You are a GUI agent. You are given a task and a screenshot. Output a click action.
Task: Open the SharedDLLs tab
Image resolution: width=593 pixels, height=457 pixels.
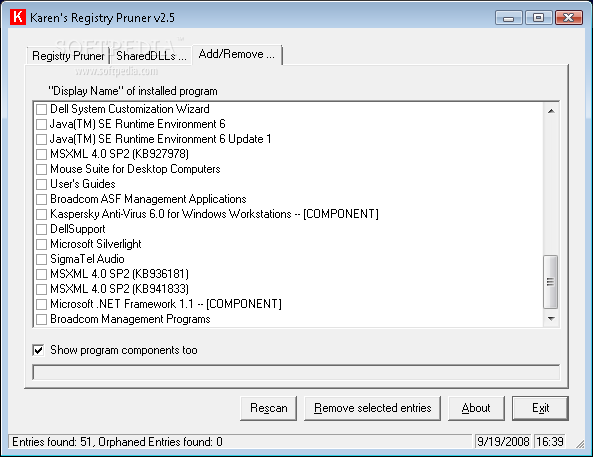click(x=151, y=56)
